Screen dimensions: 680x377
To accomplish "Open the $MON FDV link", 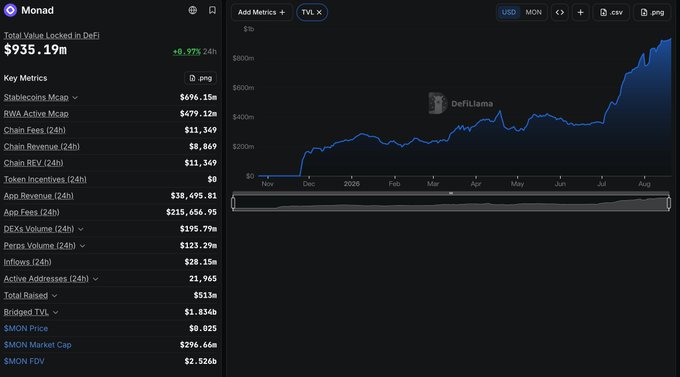I will click(x=24, y=361).
